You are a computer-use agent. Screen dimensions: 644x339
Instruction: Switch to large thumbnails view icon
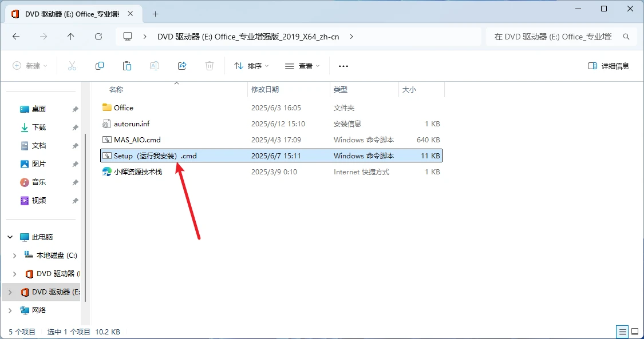point(635,332)
